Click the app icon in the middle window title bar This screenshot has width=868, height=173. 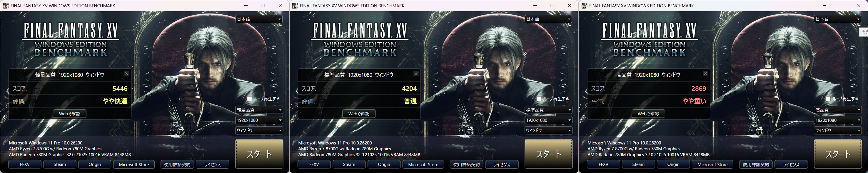tap(295, 5)
